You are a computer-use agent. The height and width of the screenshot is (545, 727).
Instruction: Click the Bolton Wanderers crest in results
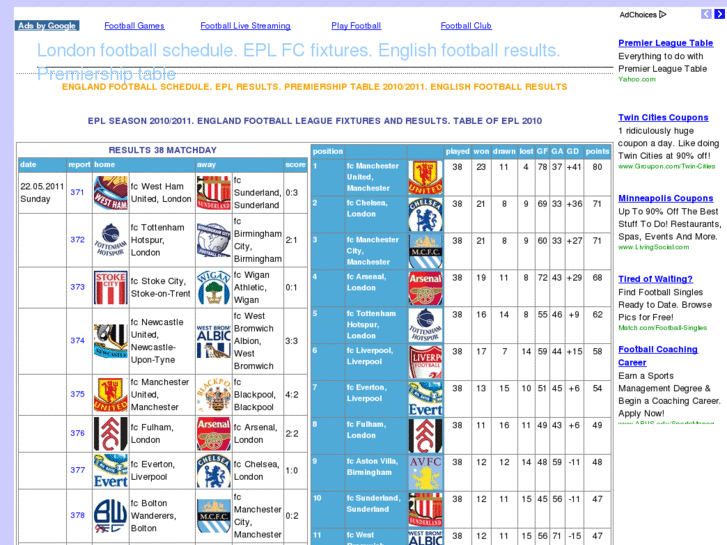pyautogui.click(x=110, y=516)
